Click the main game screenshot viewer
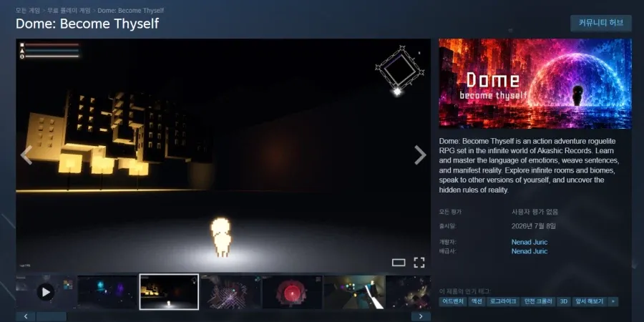This screenshot has height=322, width=644. click(223, 155)
